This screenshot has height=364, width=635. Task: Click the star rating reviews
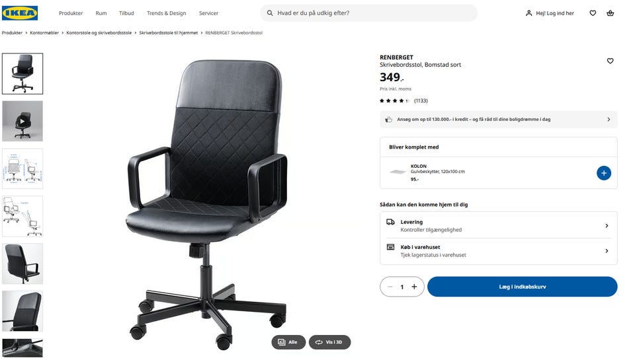403,100
